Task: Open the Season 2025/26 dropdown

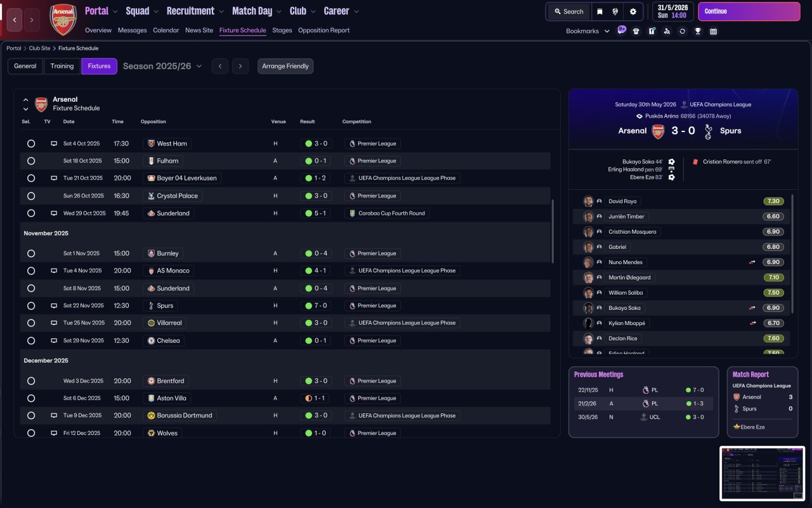Action: [162, 66]
